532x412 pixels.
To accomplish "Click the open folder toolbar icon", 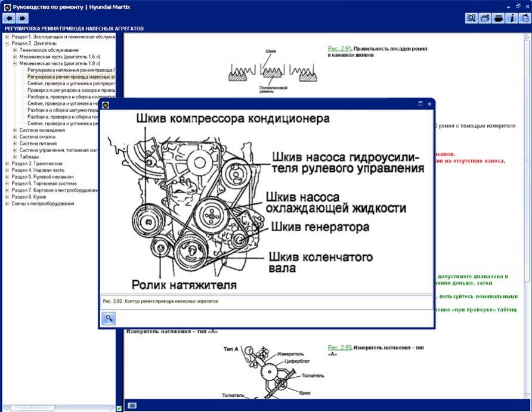I will (485, 18).
